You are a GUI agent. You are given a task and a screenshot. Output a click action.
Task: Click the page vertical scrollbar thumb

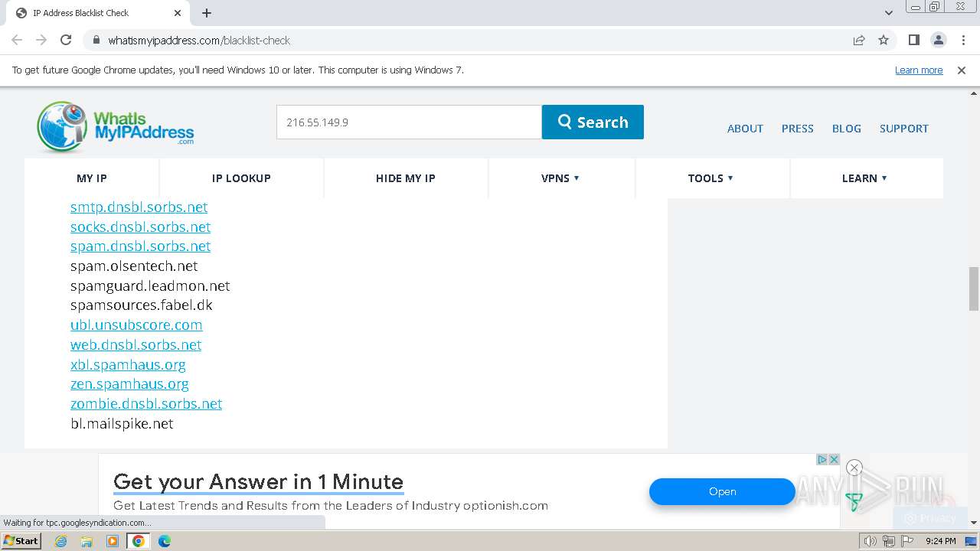click(x=973, y=289)
